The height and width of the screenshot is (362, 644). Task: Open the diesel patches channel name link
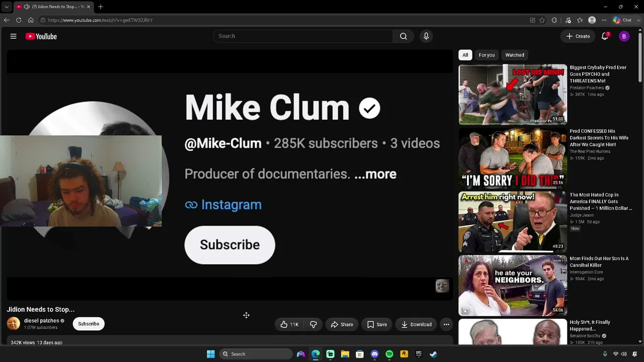(42, 321)
